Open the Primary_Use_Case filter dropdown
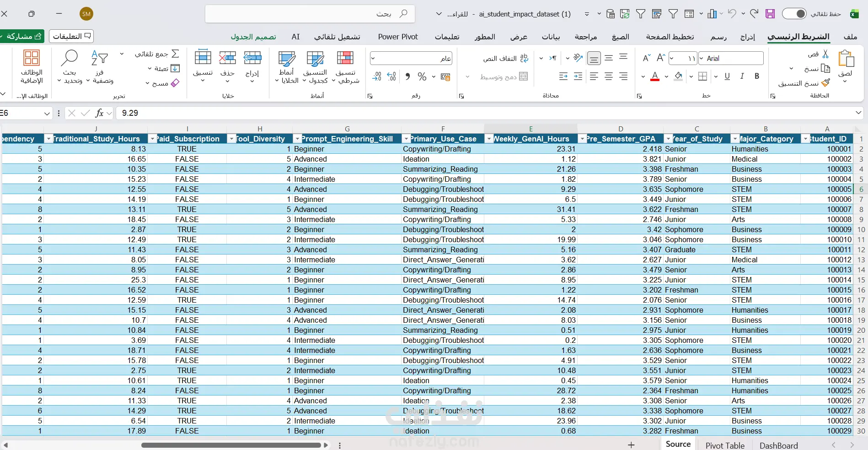Screen dimensions: 868x450 406,139
